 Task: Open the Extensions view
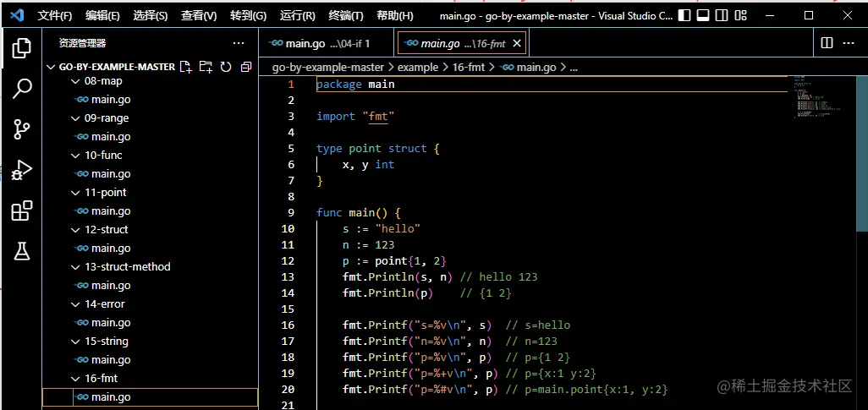point(22,210)
